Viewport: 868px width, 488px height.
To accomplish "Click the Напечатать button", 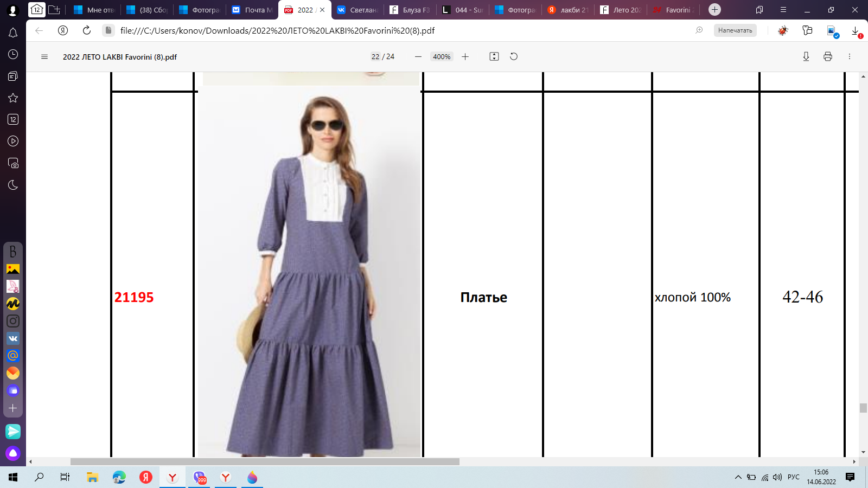I will click(735, 30).
